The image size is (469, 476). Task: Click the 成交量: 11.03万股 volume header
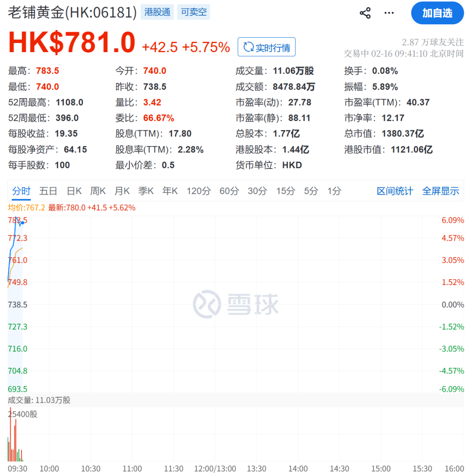39,400
